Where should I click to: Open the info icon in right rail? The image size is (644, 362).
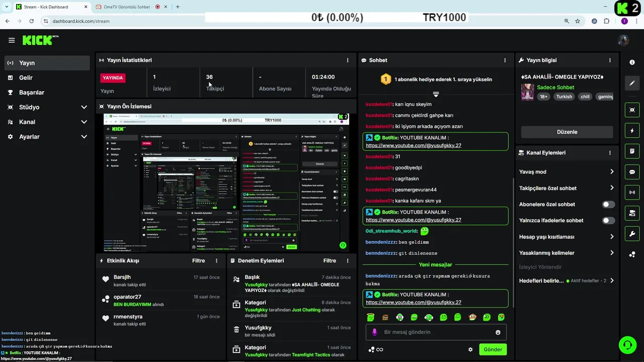[x=632, y=62]
